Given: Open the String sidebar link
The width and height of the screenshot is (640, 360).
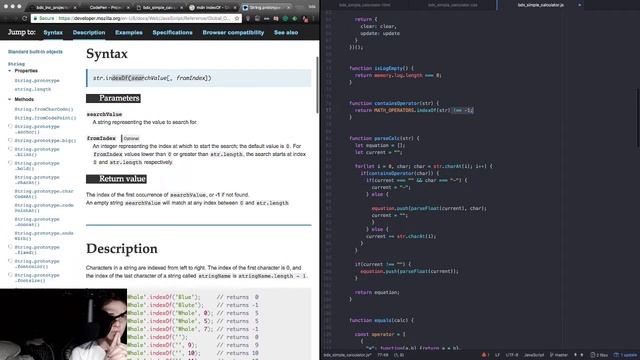Looking at the screenshot, I should click(16, 64).
